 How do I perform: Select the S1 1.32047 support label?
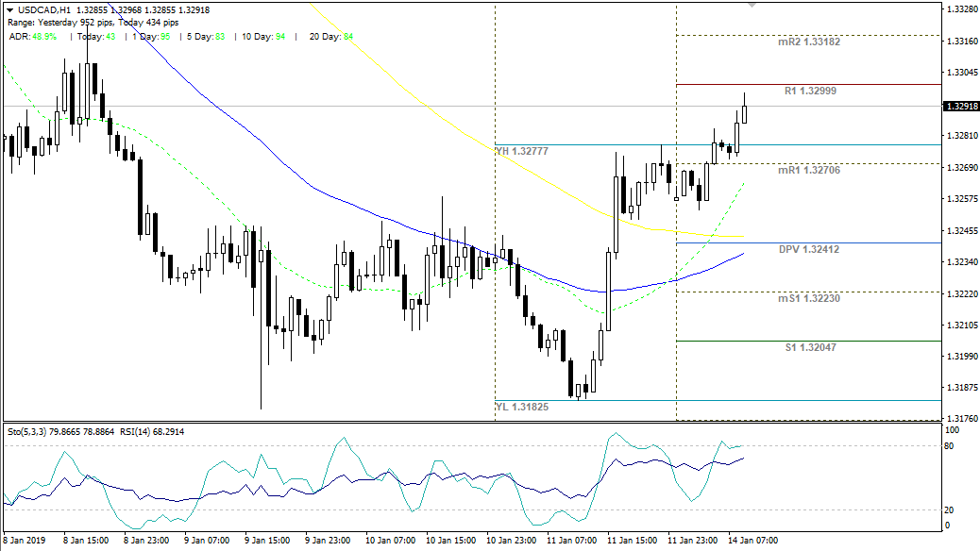tap(811, 347)
